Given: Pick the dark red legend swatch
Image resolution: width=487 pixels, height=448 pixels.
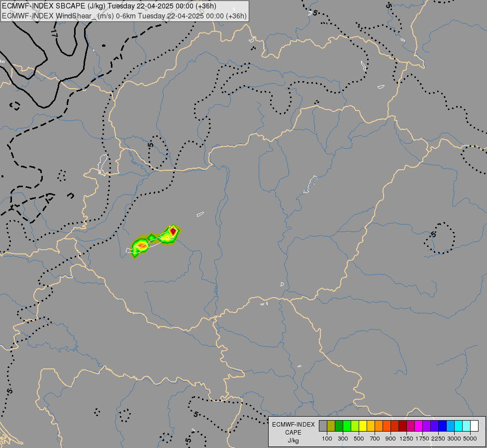Looking at the screenshot, I should (403, 426).
